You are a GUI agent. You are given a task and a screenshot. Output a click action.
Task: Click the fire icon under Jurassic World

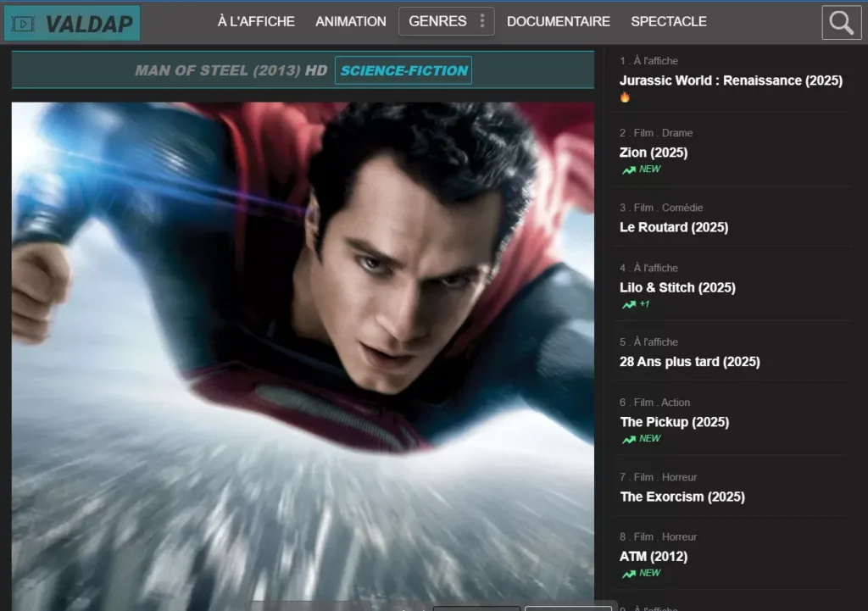[x=626, y=97]
